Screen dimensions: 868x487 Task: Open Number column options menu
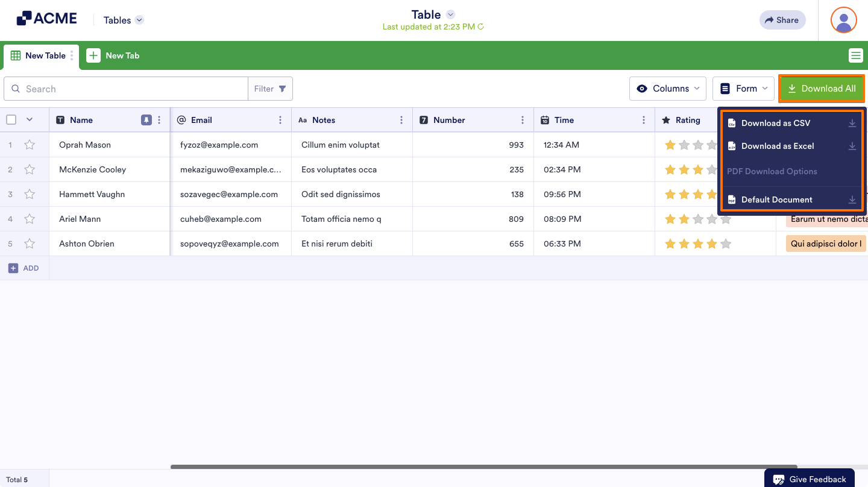click(523, 120)
